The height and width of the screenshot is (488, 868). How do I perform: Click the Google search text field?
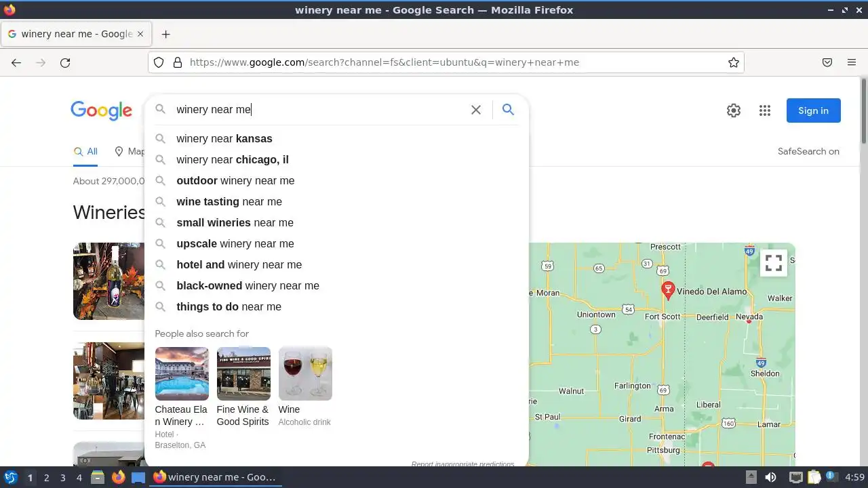point(319,110)
